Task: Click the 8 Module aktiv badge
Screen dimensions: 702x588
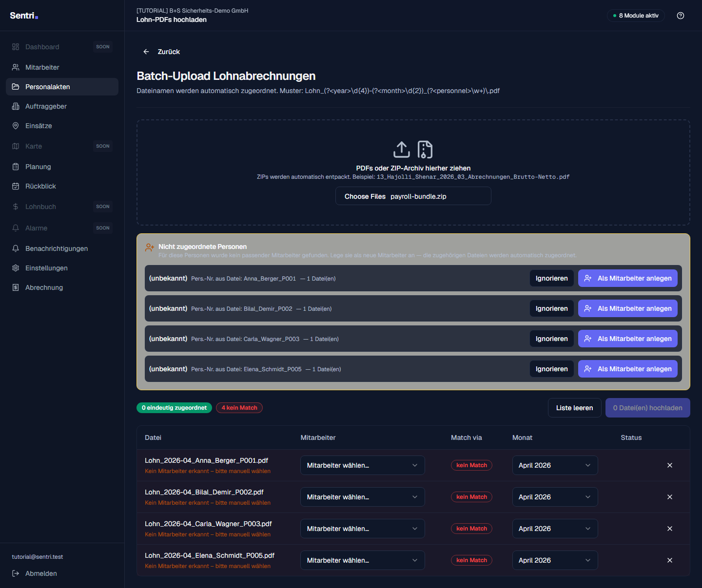Action: [636, 16]
